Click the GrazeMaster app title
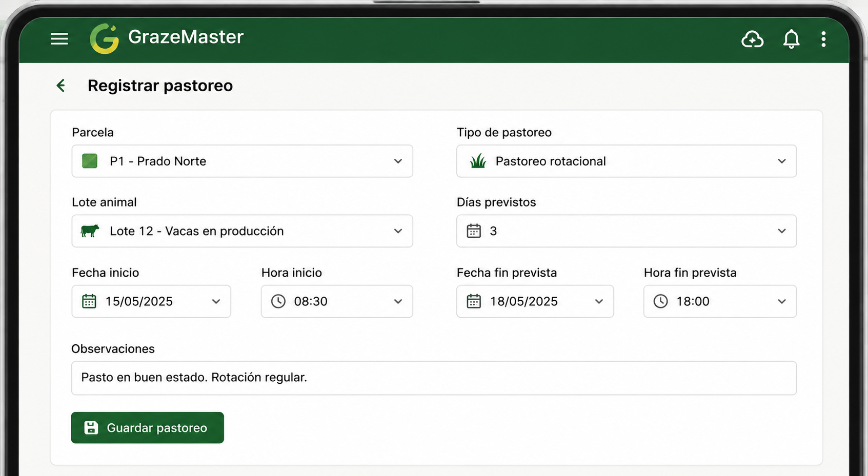This screenshot has height=476, width=868. coord(186,37)
